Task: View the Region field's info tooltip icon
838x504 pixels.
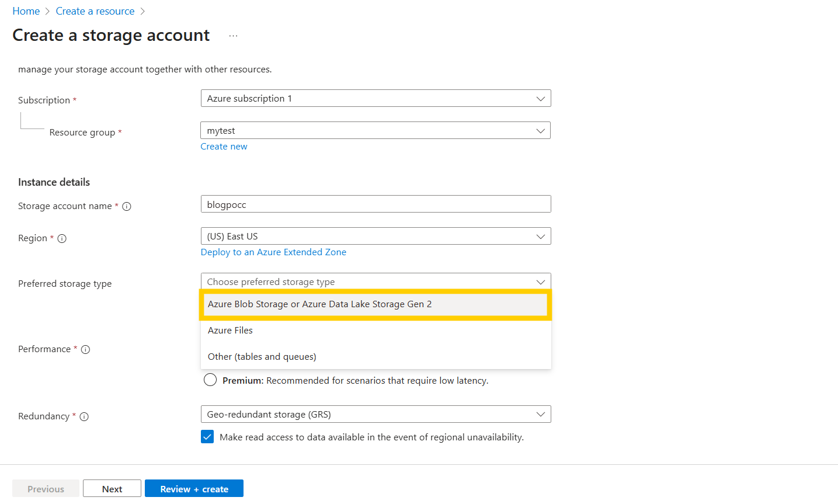Action: [x=62, y=238]
